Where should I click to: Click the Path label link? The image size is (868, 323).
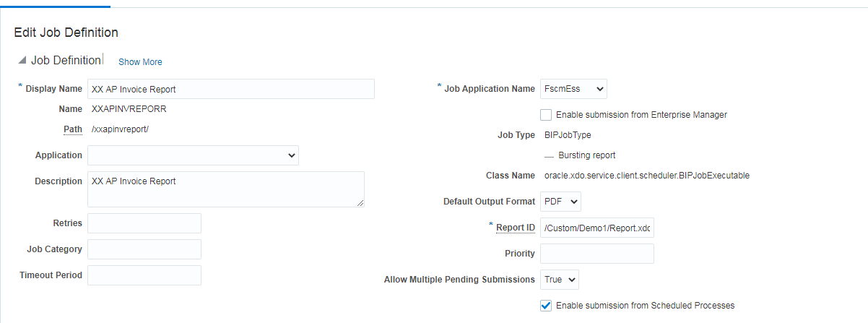72,129
